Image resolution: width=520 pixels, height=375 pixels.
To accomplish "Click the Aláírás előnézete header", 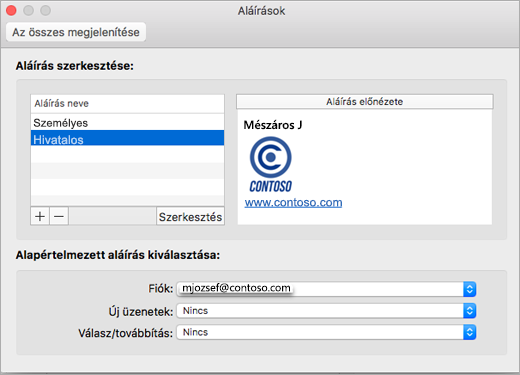I will tap(365, 102).
